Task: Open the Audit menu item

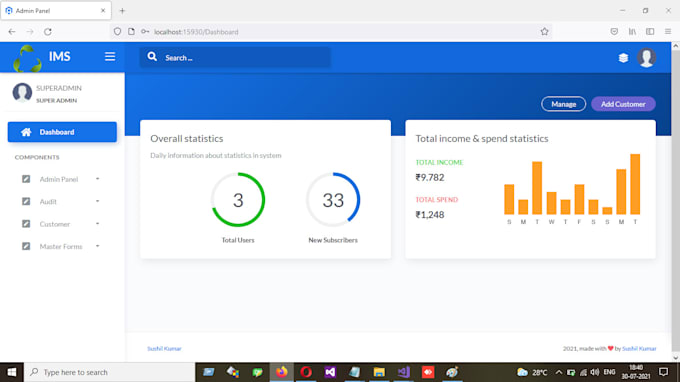Action: pyautogui.click(x=62, y=201)
